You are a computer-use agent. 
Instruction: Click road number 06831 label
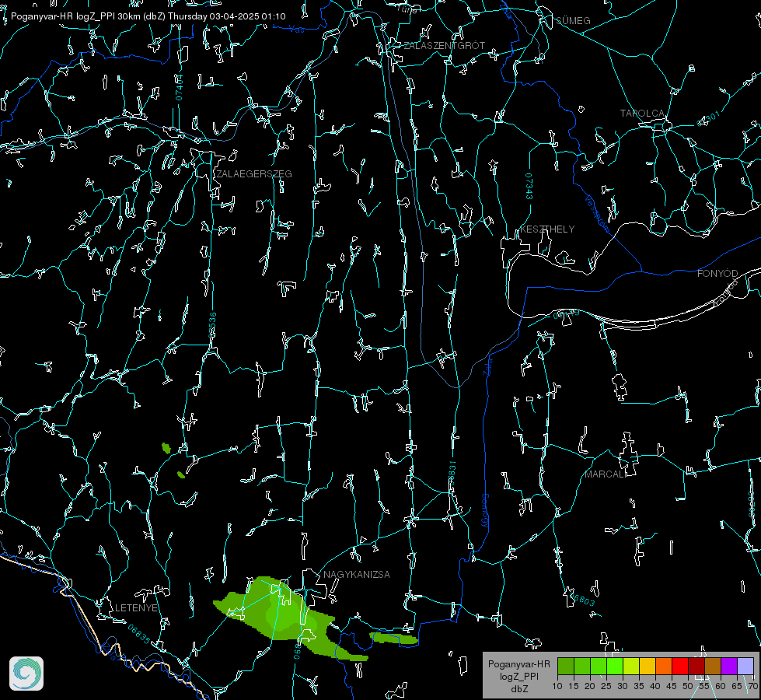452,473
